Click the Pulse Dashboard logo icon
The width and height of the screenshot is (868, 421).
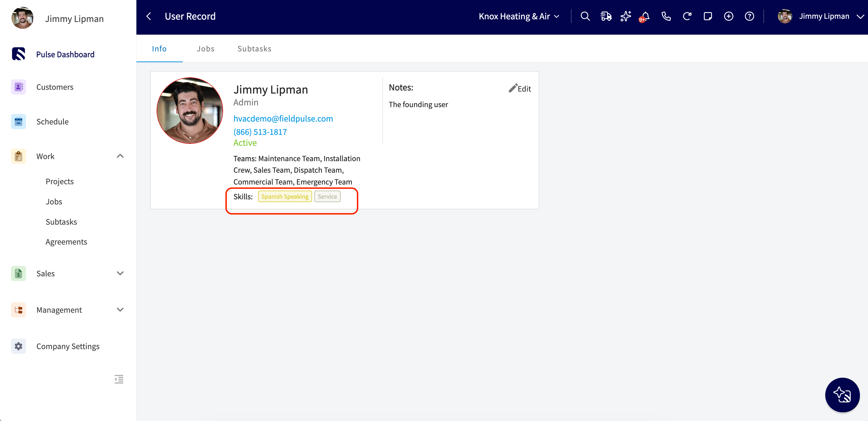(x=18, y=54)
